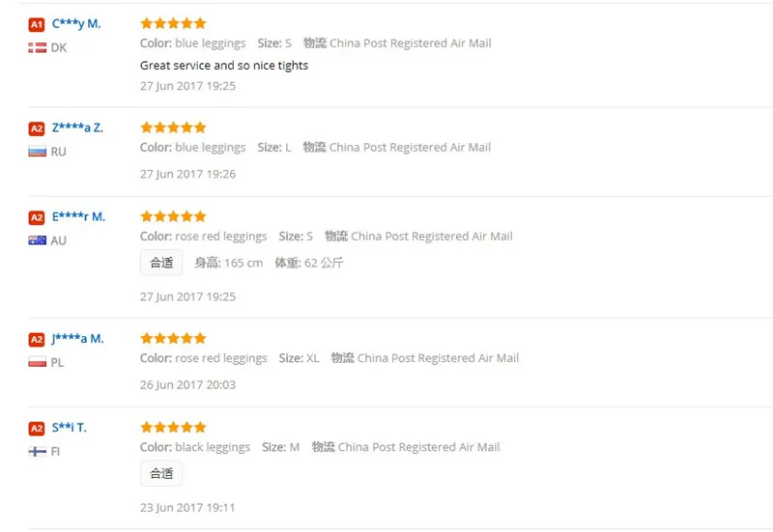773x532 pixels.
Task: Click the Australia flag icon next to AU
Action: tap(37, 240)
